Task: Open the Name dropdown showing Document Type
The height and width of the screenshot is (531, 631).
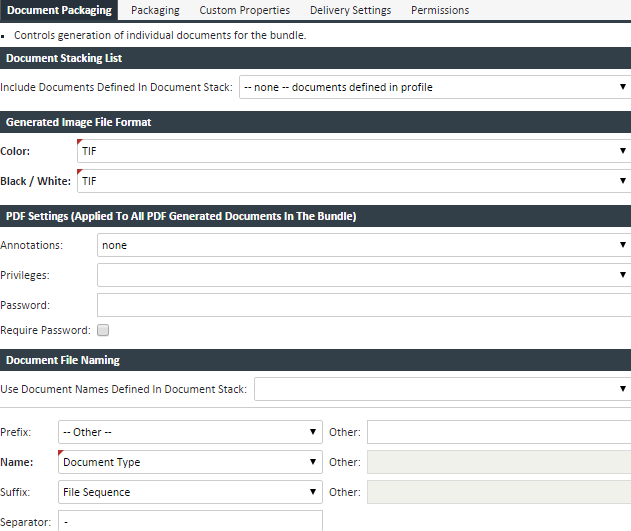Action: tap(190, 462)
